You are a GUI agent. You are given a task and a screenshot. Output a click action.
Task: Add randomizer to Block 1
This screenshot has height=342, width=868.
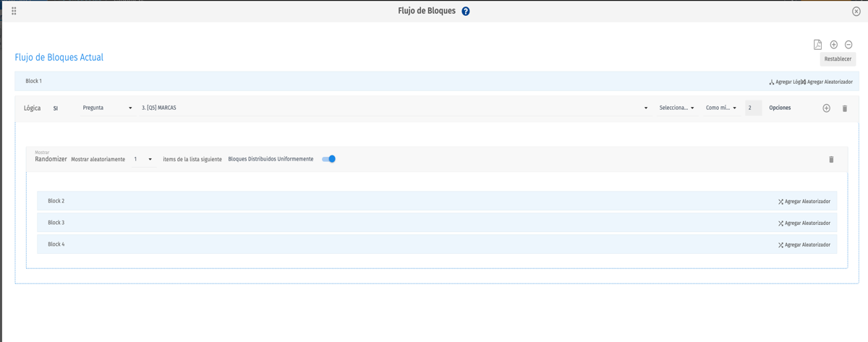[x=827, y=82]
